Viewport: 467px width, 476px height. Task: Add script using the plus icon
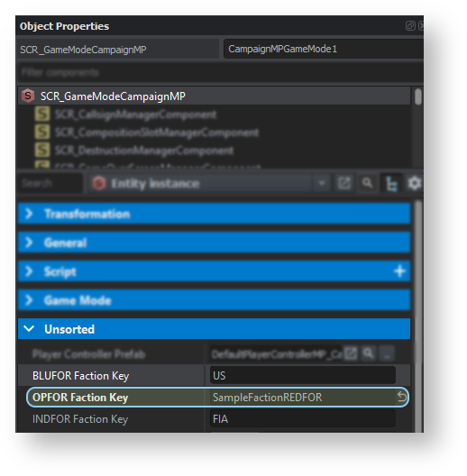click(x=399, y=270)
